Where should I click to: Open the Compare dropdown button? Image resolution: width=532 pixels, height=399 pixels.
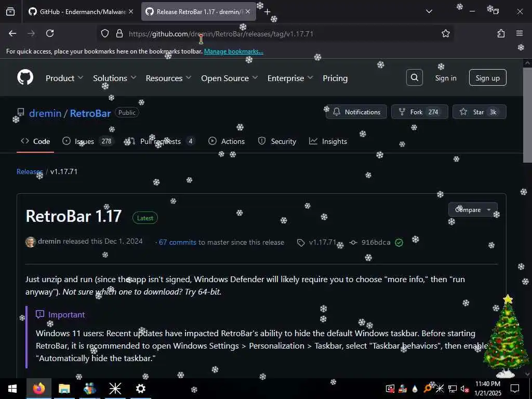(473, 210)
